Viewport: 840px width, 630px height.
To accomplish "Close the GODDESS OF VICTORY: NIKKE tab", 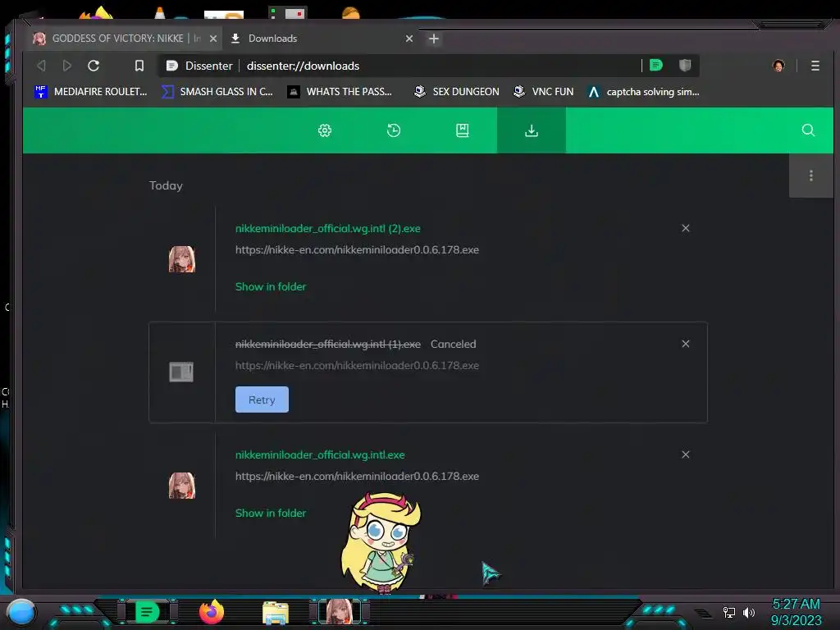I will coord(213,39).
